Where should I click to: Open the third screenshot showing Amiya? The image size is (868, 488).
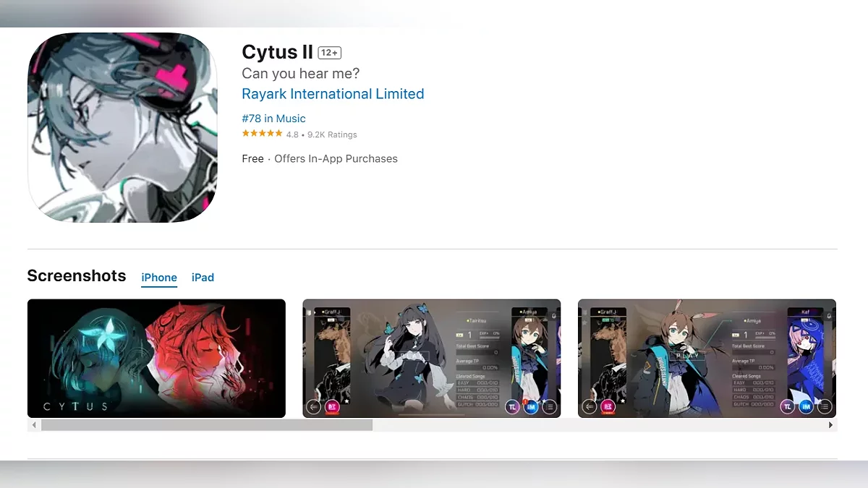pyautogui.click(x=707, y=359)
